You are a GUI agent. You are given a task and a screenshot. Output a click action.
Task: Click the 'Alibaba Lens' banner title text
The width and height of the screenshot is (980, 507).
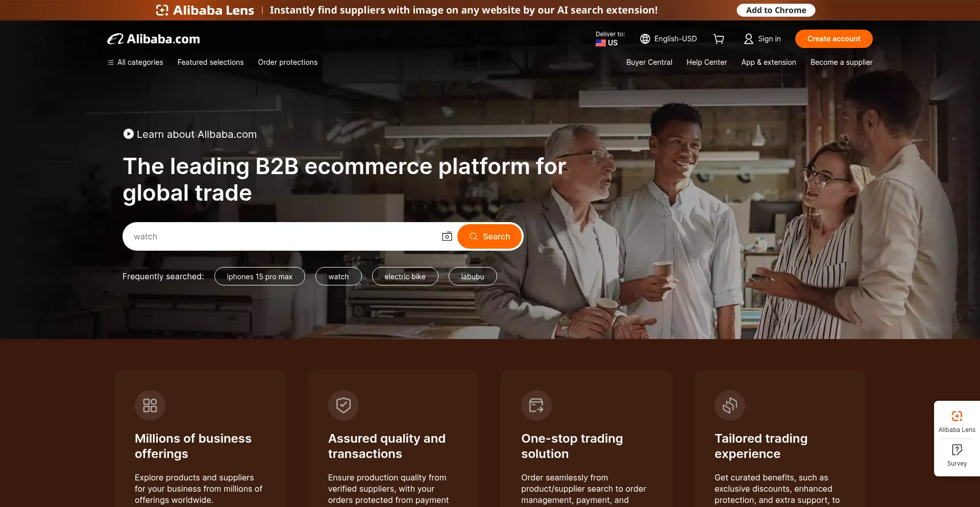coord(213,10)
